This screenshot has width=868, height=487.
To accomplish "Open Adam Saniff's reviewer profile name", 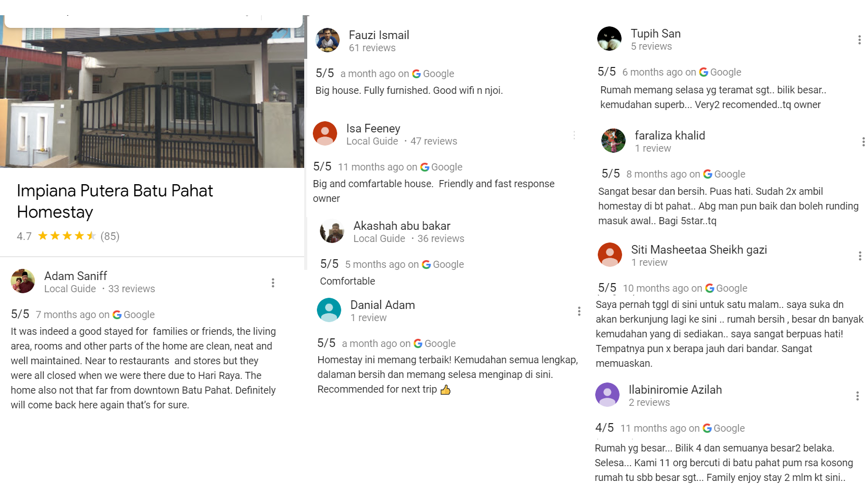I will pyautogui.click(x=76, y=276).
